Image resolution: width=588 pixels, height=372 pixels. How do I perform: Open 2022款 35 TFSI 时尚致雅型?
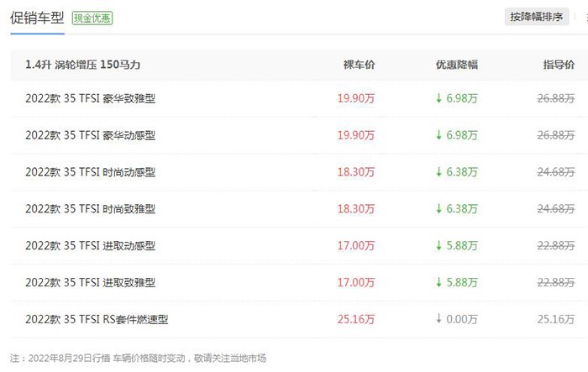click(x=90, y=208)
